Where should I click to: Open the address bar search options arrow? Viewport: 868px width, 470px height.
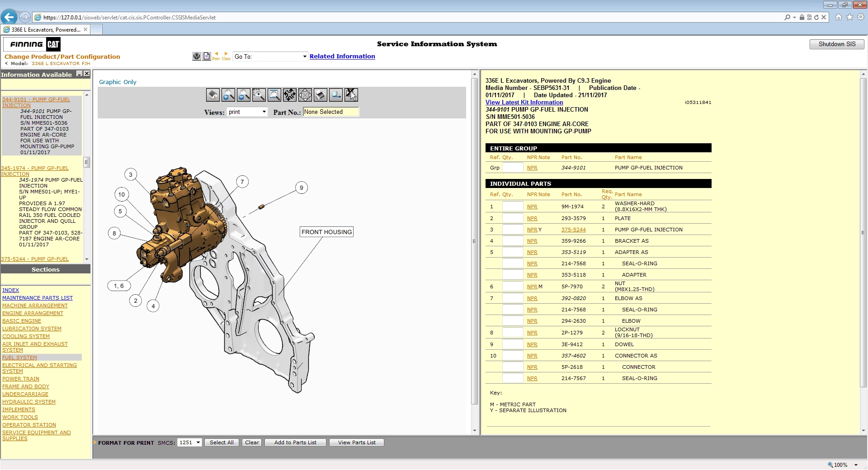click(794, 17)
